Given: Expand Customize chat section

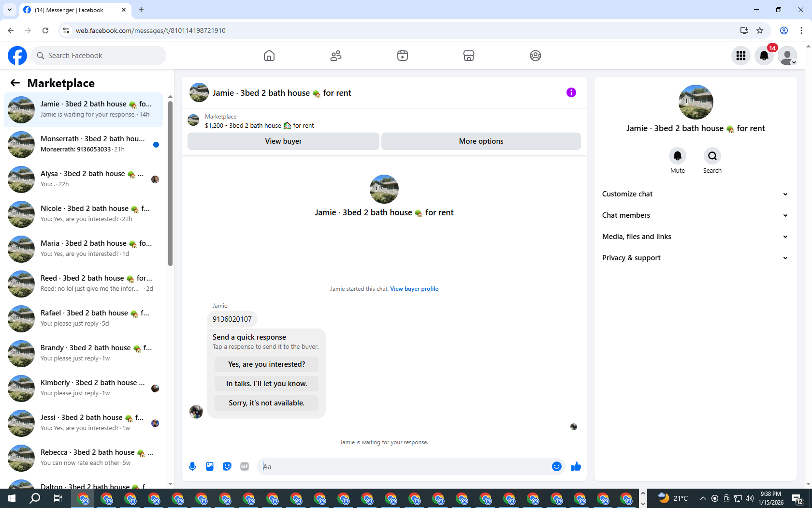Looking at the screenshot, I should 696,194.
